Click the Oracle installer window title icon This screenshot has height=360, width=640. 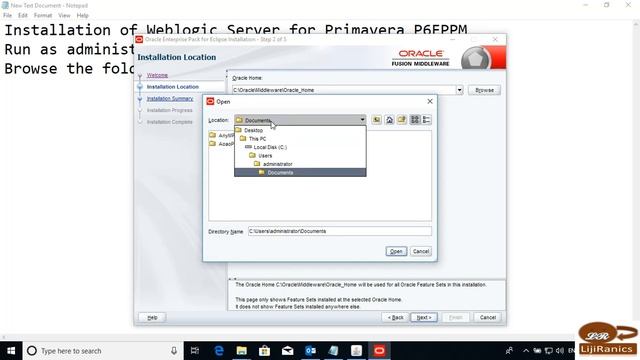(x=139, y=40)
